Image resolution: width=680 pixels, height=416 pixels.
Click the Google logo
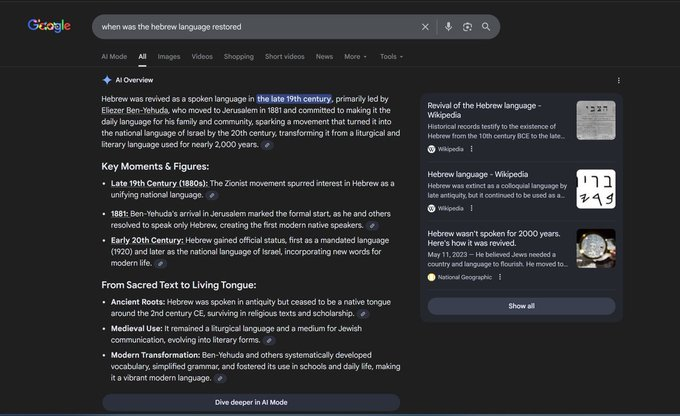pyautogui.click(x=49, y=26)
